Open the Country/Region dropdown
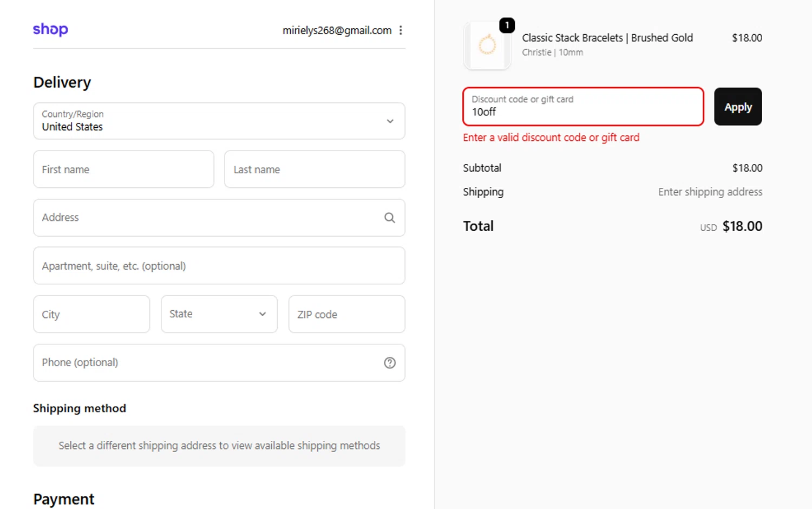 pos(219,121)
